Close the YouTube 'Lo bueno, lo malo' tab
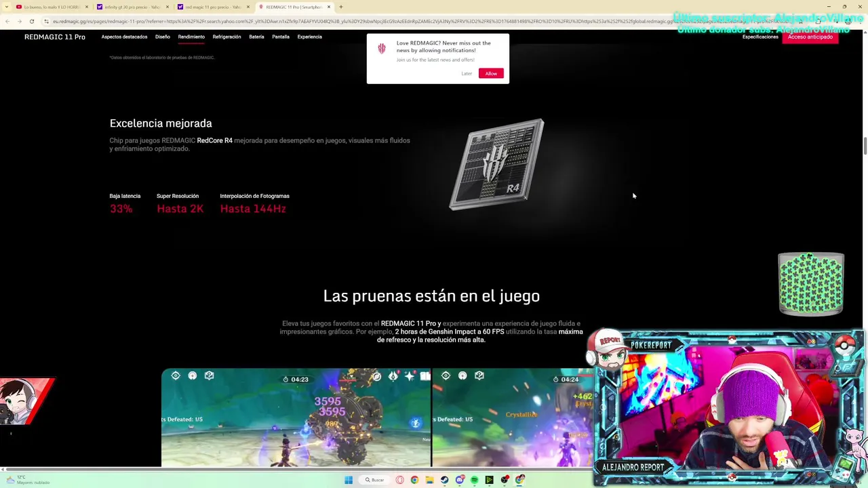 86,7
